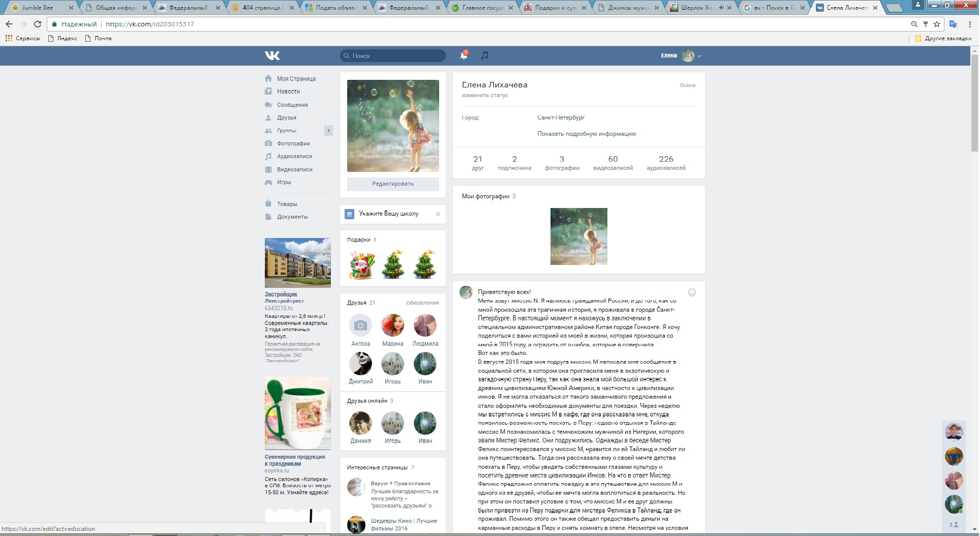
Task: Open the Верую † Православие page
Action: [x=401, y=484]
